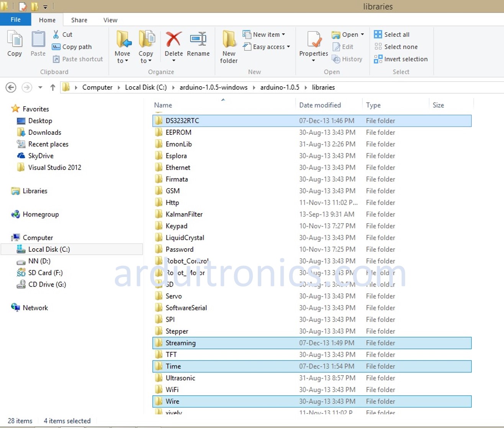Create a New folder from the ribbon
The width and height of the screenshot is (504, 431).
(x=229, y=47)
